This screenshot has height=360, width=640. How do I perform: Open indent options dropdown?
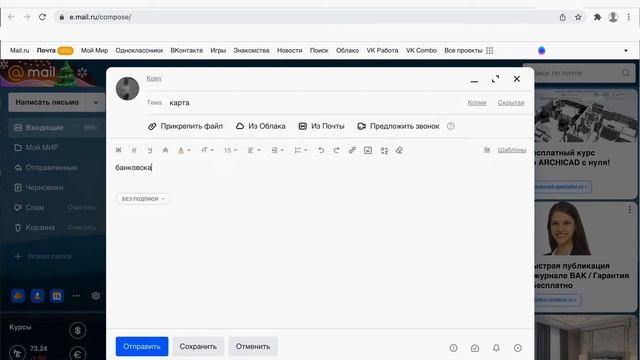pos(278,150)
